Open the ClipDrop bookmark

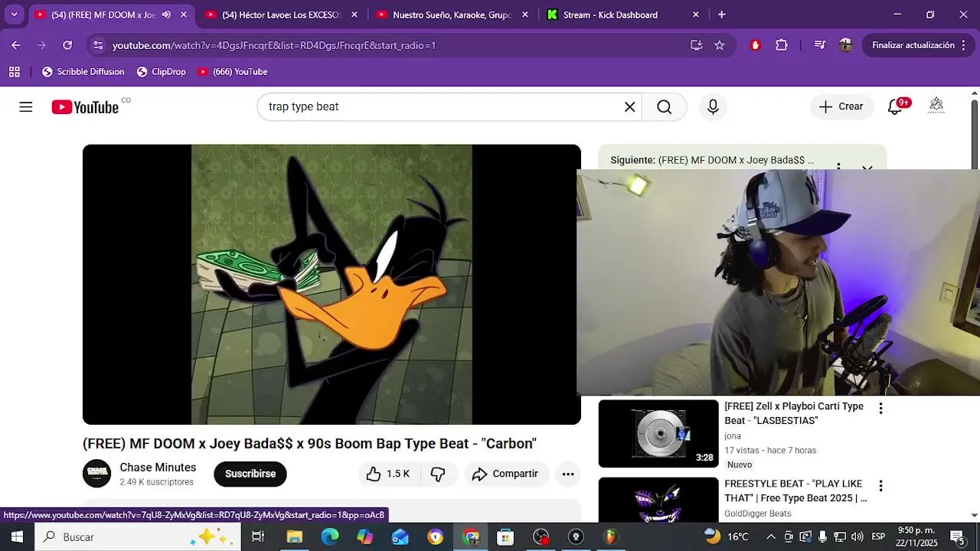pos(161,72)
